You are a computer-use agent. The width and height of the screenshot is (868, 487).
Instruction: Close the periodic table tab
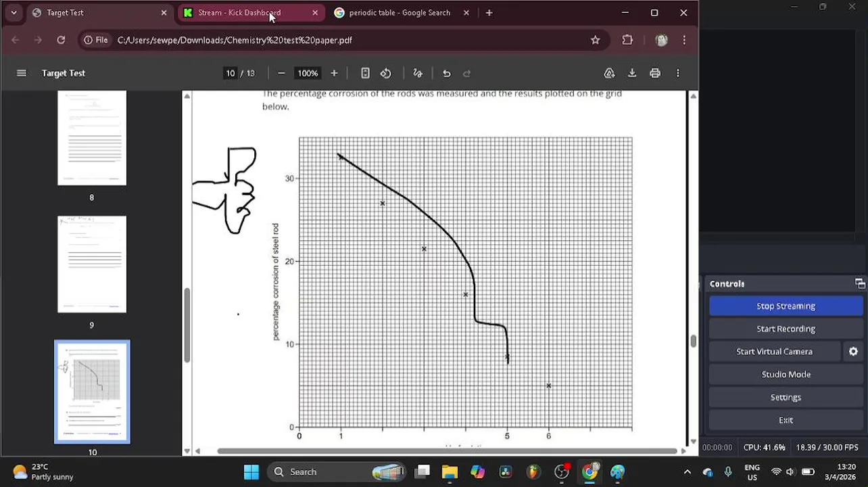pyautogui.click(x=466, y=12)
